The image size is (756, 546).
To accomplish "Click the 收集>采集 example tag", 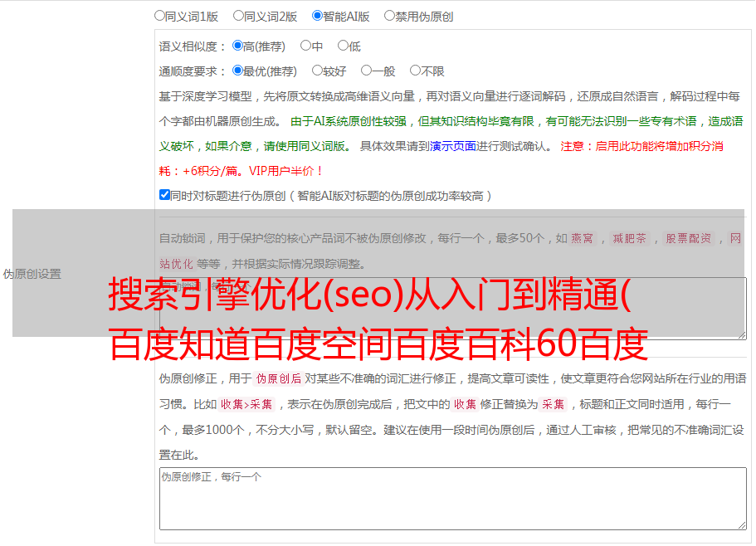I will pyautogui.click(x=246, y=404).
